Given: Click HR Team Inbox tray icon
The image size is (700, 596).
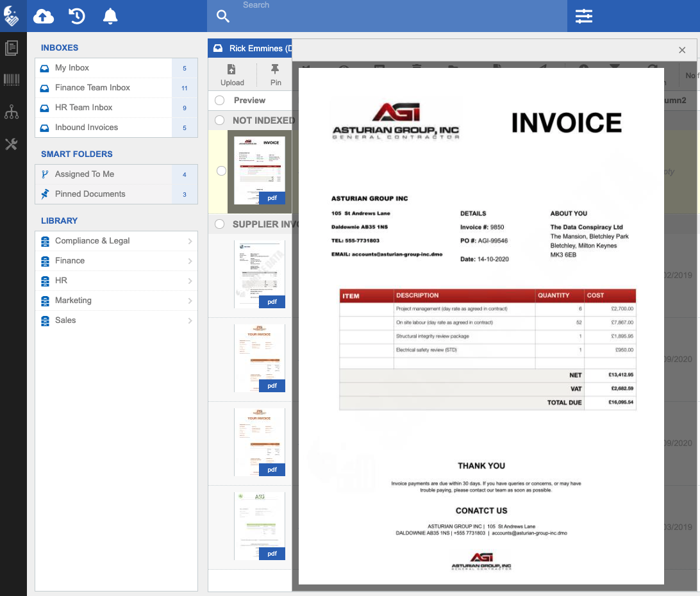Looking at the screenshot, I should 45,108.
